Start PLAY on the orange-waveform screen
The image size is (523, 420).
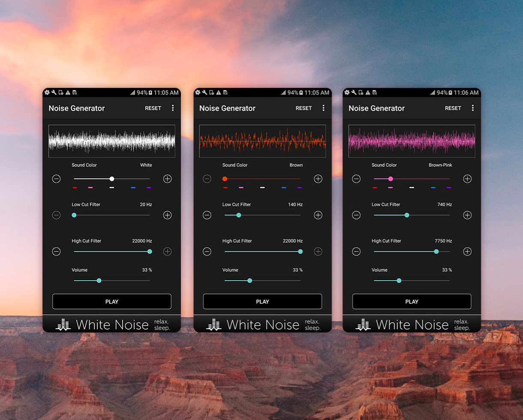262,302
